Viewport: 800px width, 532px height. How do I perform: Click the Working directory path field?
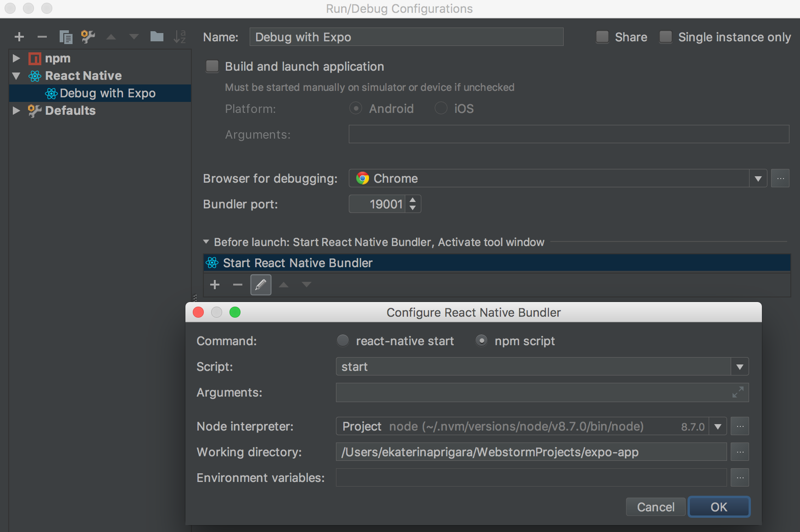(531, 452)
